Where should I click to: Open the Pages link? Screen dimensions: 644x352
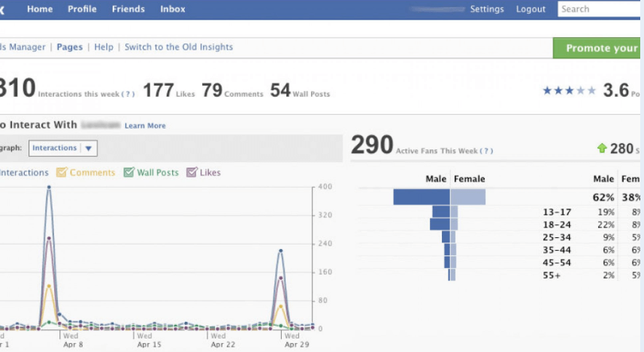[x=69, y=47]
